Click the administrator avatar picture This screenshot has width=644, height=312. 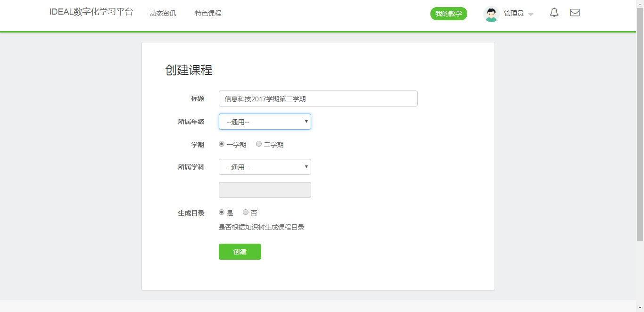tap(491, 14)
